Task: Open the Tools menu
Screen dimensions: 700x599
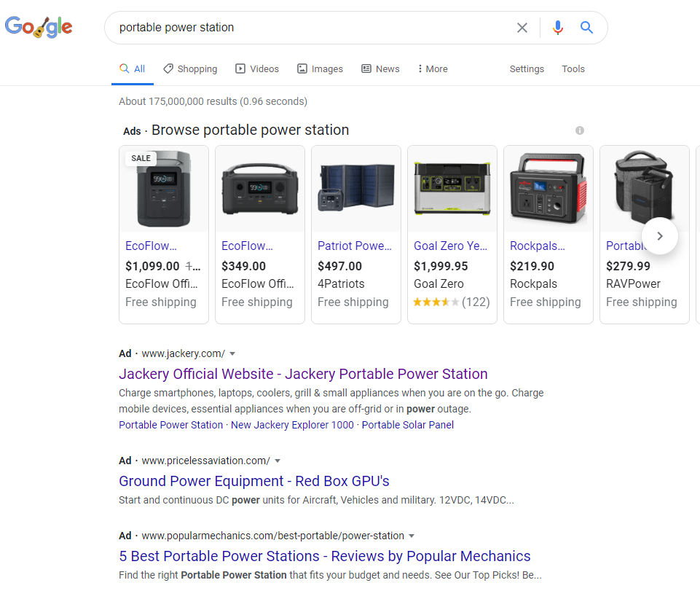Action: 573,68
